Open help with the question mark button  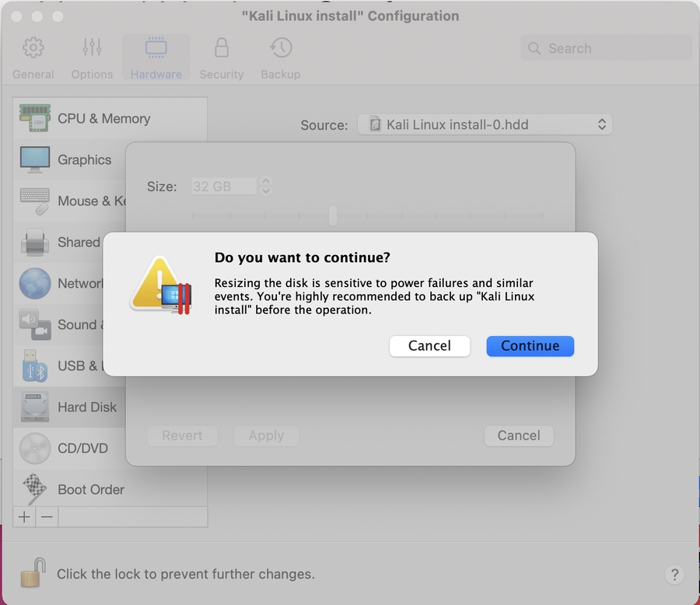[x=674, y=575]
